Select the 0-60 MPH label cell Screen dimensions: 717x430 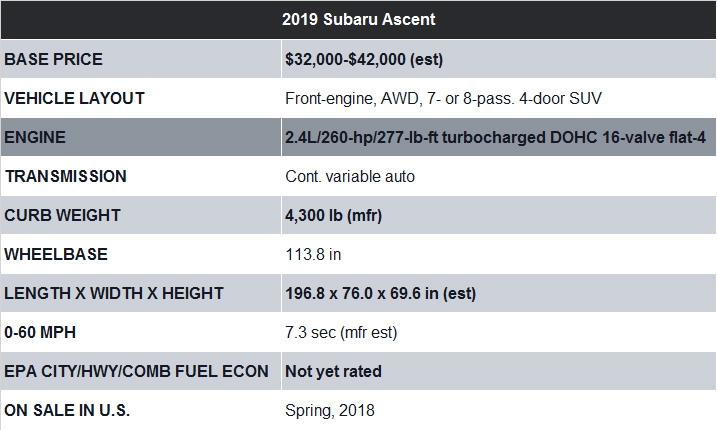point(141,332)
